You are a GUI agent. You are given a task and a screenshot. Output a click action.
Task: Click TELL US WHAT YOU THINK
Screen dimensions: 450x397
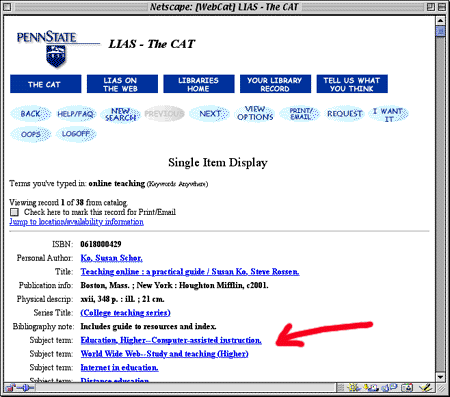tap(352, 84)
